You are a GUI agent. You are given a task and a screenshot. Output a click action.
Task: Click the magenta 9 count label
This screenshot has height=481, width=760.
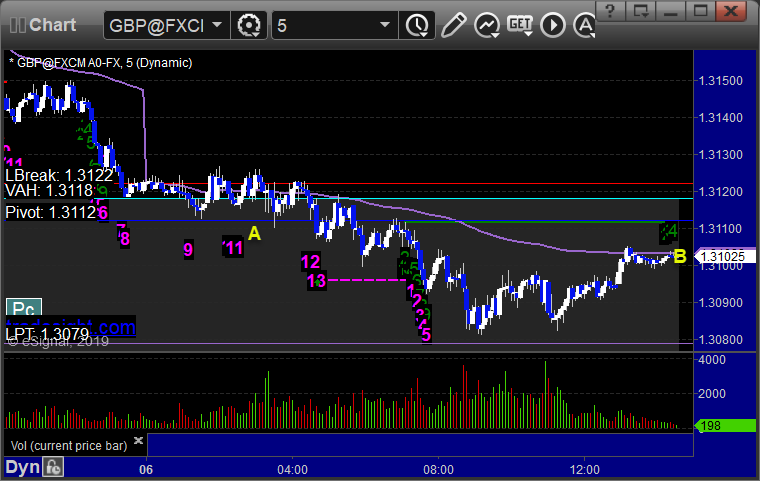(188, 249)
